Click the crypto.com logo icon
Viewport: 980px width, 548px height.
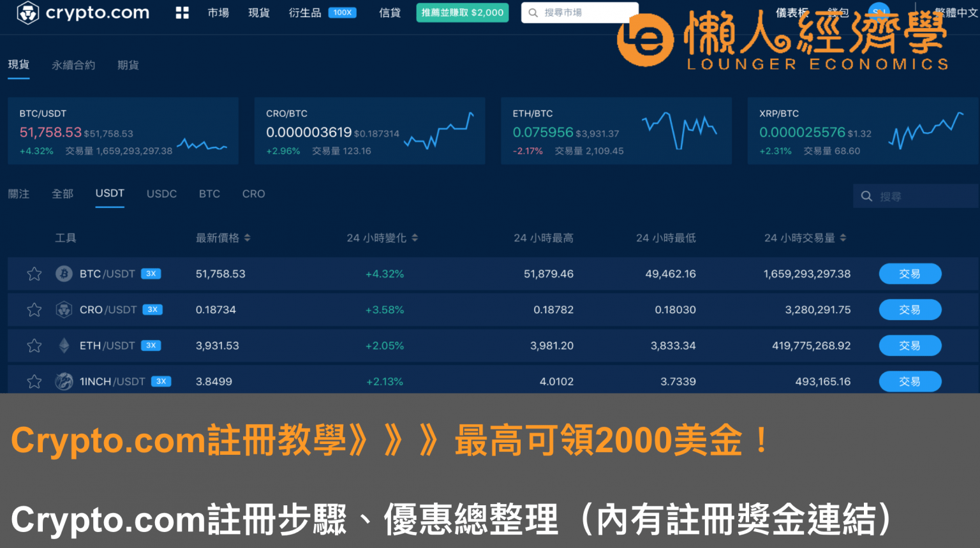27,13
